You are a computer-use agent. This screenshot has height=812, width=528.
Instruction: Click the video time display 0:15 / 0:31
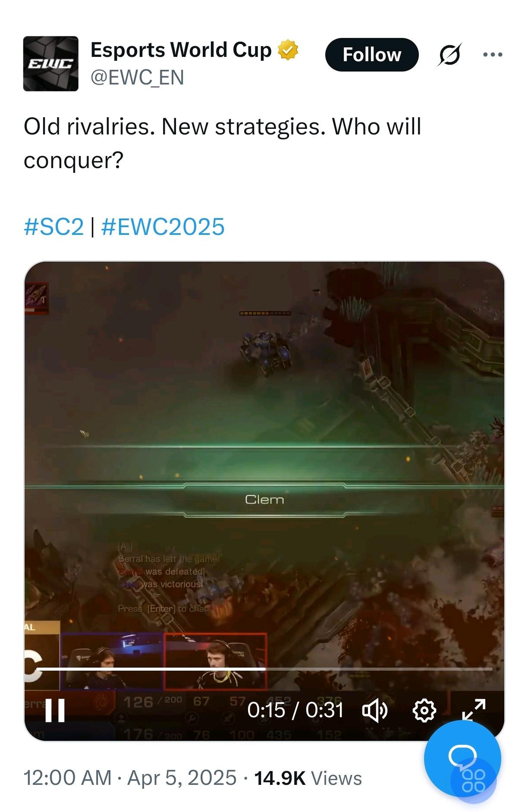coord(295,710)
